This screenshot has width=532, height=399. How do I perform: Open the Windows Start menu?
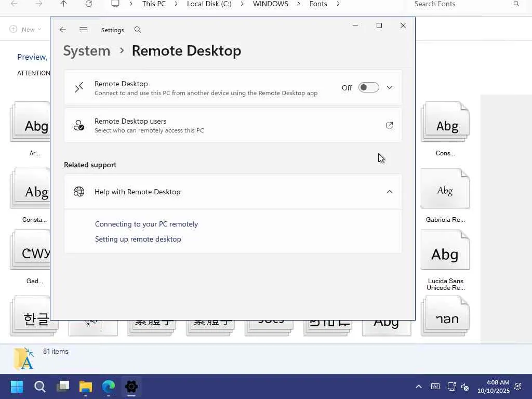tap(17, 387)
